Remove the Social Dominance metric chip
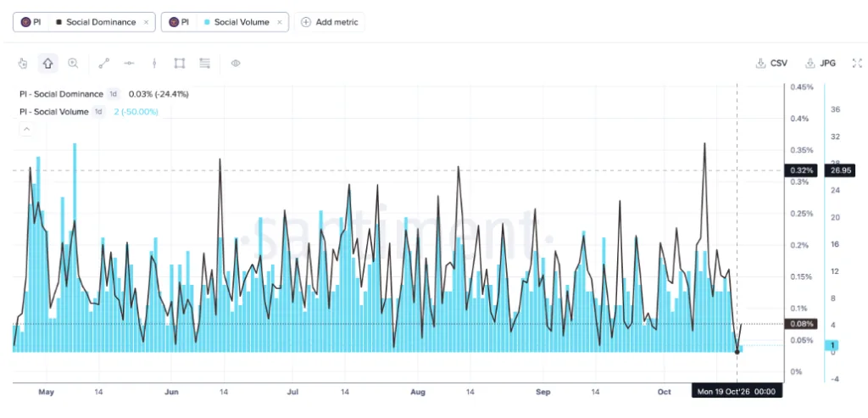 click(146, 22)
